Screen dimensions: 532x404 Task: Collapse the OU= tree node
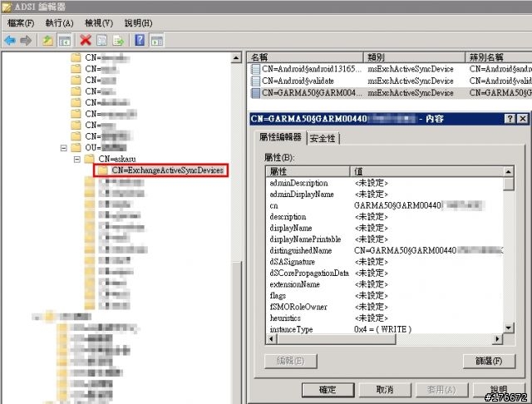pyautogui.click(x=64, y=148)
